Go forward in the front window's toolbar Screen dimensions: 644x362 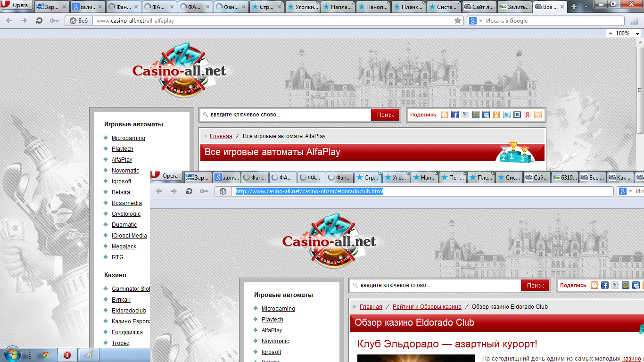click(x=174, y=191)
